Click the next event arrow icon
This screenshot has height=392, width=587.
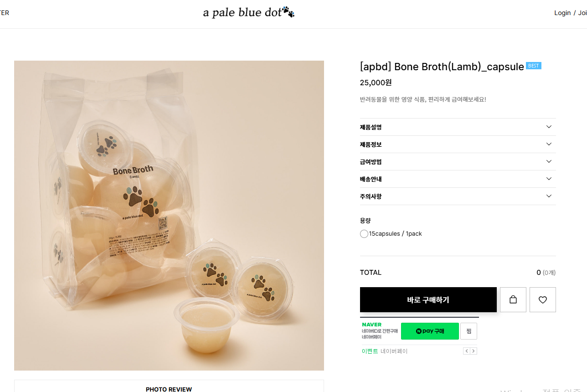[474, 351]
